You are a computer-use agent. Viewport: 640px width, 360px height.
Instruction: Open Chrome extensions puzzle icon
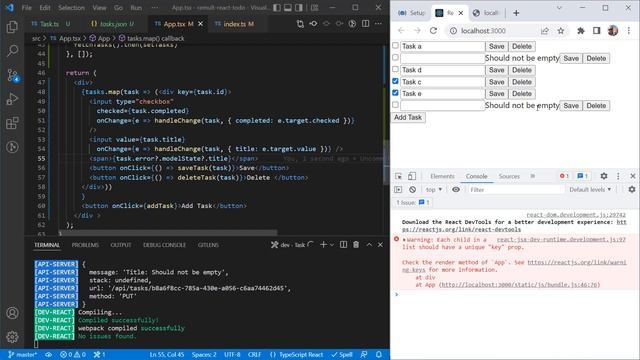point(580,31)
